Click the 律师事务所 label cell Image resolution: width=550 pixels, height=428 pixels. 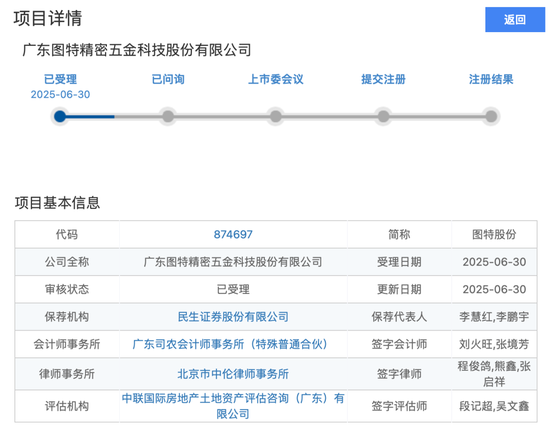[67, 374]
